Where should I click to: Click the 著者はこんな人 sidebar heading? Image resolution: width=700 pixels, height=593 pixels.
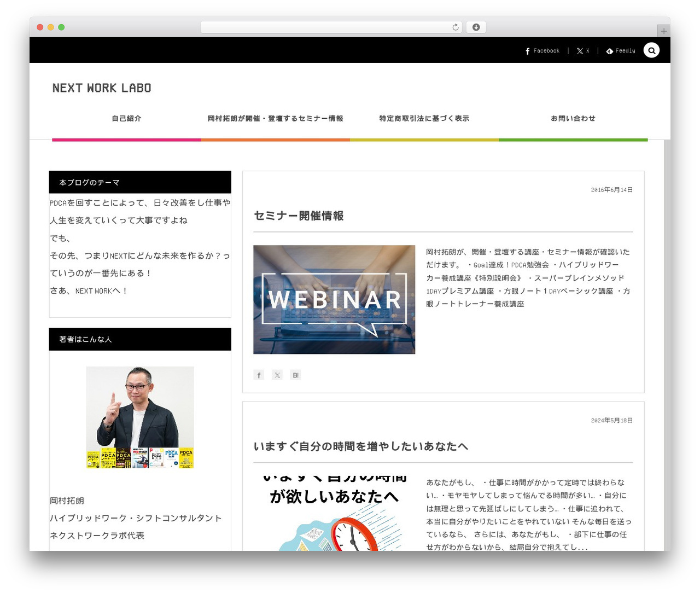click(140, 339)
